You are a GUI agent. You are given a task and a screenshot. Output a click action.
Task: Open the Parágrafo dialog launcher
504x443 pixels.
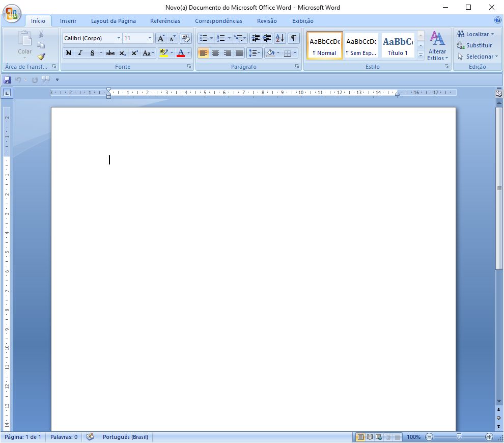pos(297,67)
